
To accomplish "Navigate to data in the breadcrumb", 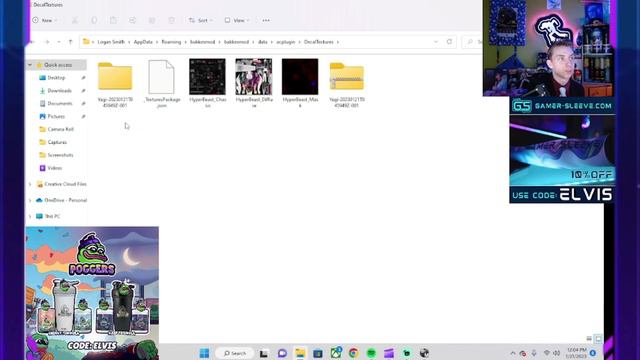I will [x=262, y=42].
